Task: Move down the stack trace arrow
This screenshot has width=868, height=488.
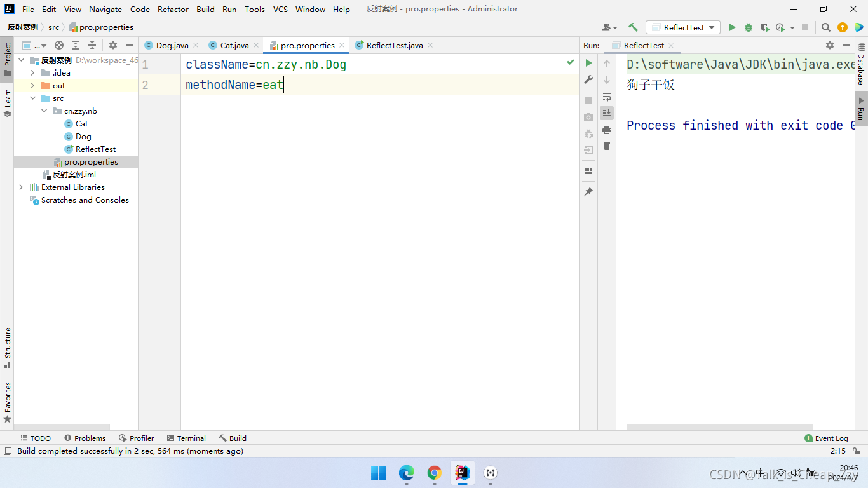Action: coord(607,80)
